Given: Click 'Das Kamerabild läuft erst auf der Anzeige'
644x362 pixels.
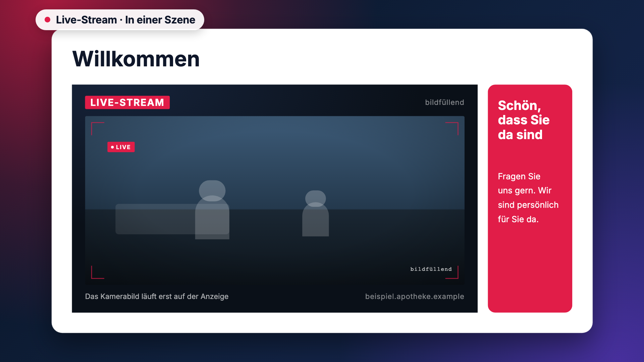Looking at the screenshot, I should point(157,296).
